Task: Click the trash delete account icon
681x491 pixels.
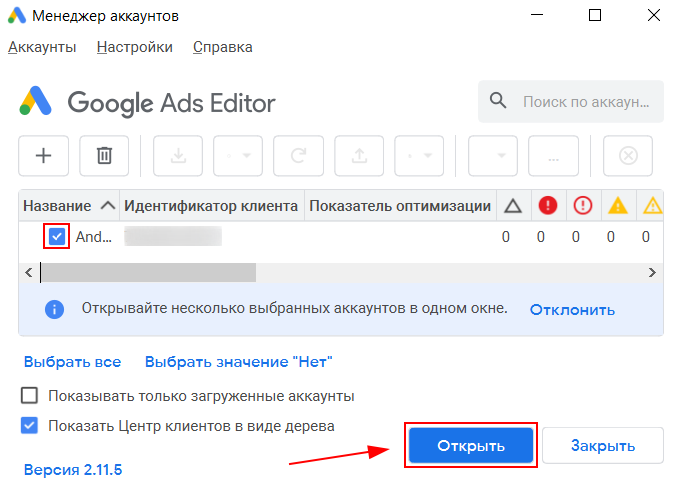Action: 104,155
